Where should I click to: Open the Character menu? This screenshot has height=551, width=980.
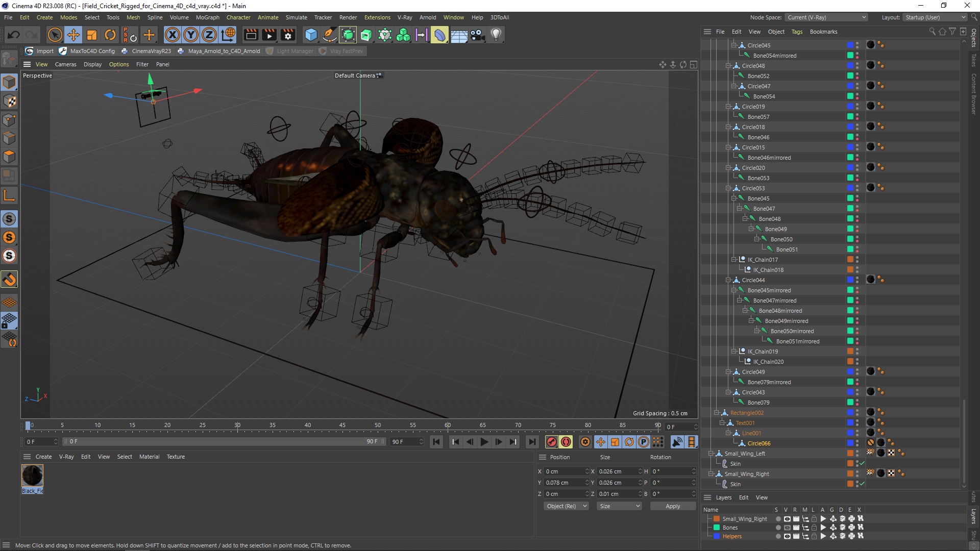(238, 17)
